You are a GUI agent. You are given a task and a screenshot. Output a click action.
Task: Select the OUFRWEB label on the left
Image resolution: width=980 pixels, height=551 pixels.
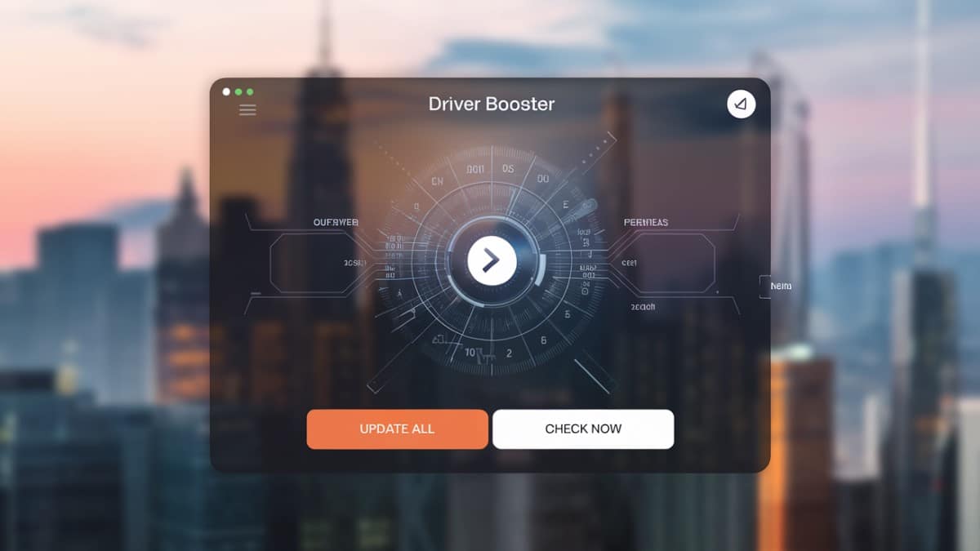pyautogui.click(x=336, y=222)
